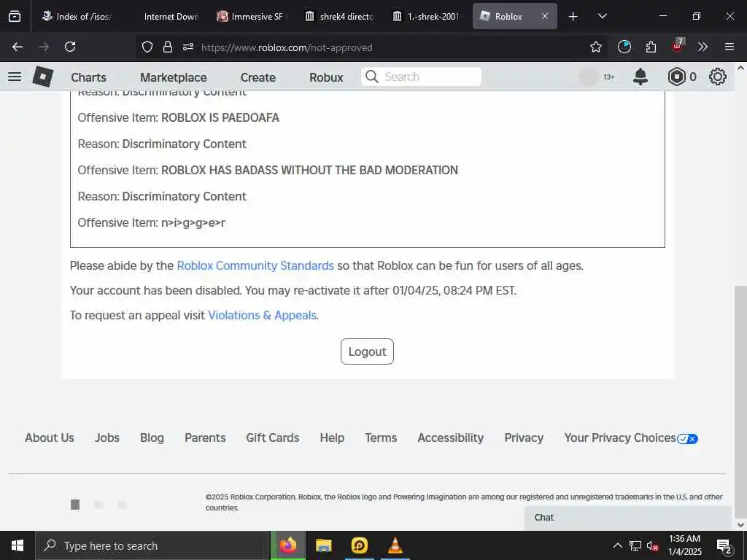The height and width of the screenshot is (560, 747).
Task: Click the Roblox logo home icon
Action: 43,77
